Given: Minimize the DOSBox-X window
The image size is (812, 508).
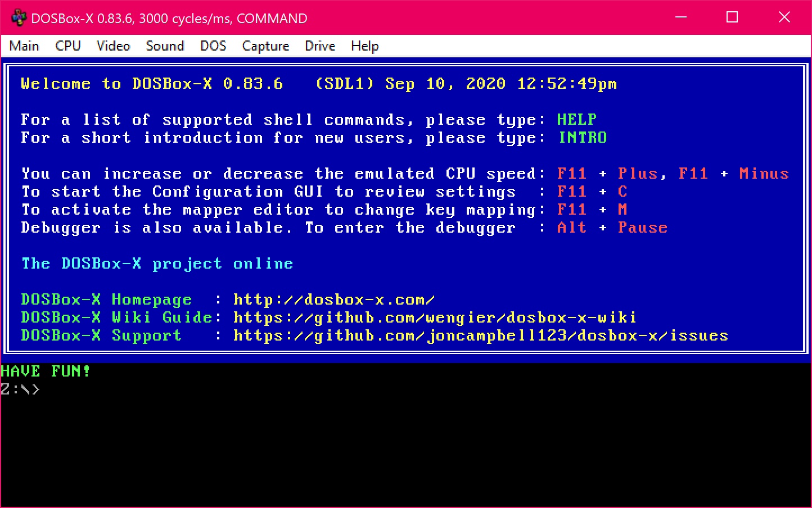Looking at the screenshot, I should click(x=680, y=17).
